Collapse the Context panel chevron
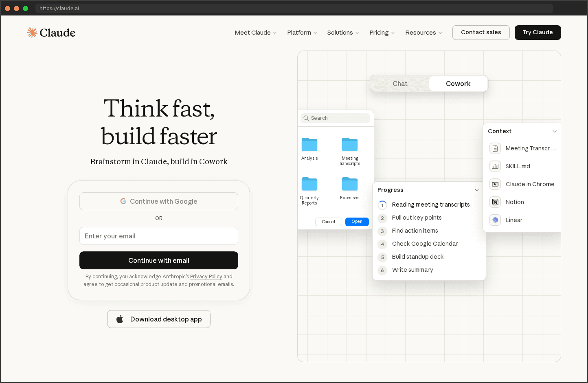This screenshot has width=588, height=383. 554,131
